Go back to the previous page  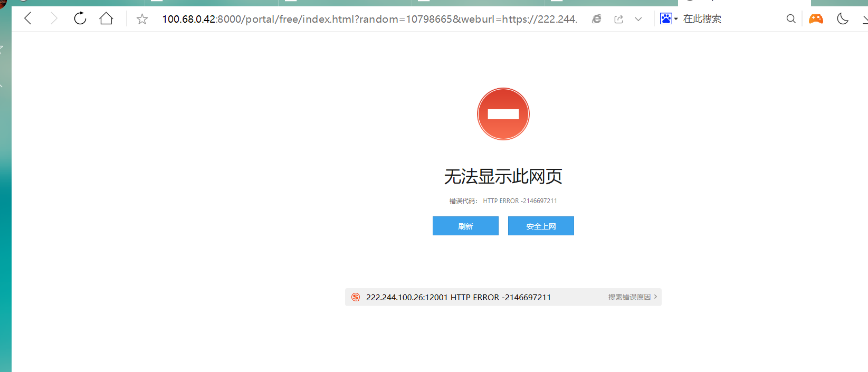point(28,19)
